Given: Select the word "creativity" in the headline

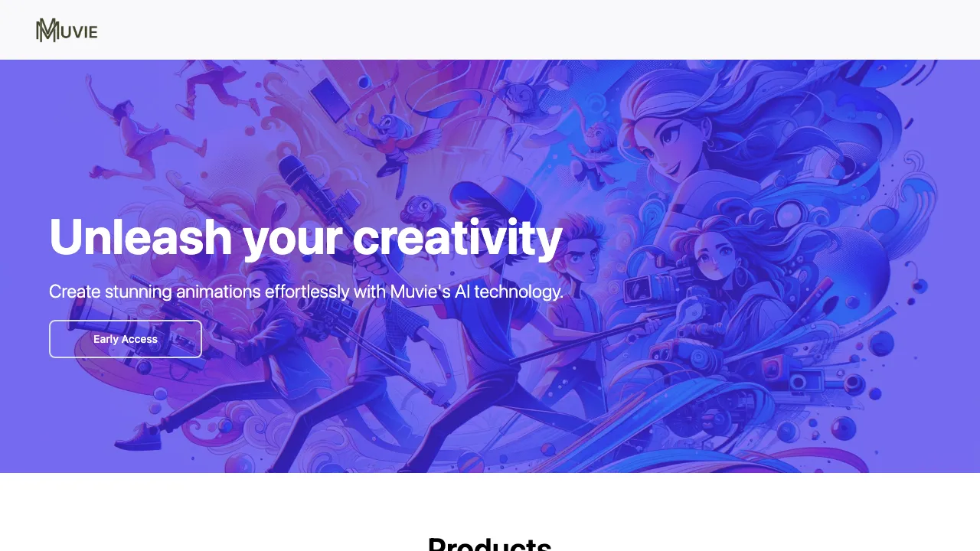Looking at the screenshot, I should [x=458, y=237].
